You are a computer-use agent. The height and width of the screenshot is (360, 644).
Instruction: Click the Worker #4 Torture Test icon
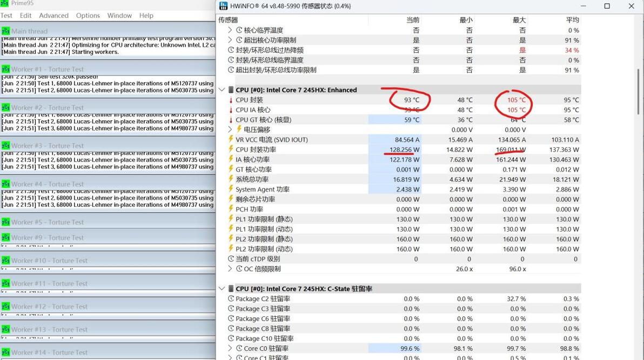[5, 184]
